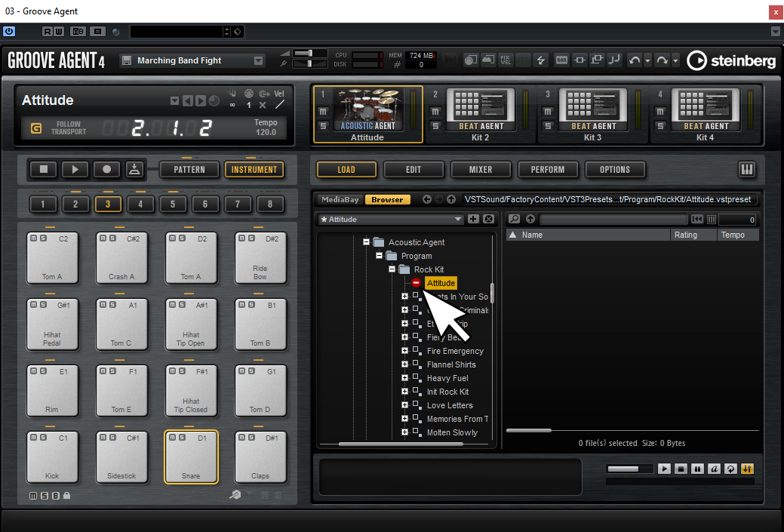784x532 pixels.
Task: Select pad group 1
Action: pos(42,204)
